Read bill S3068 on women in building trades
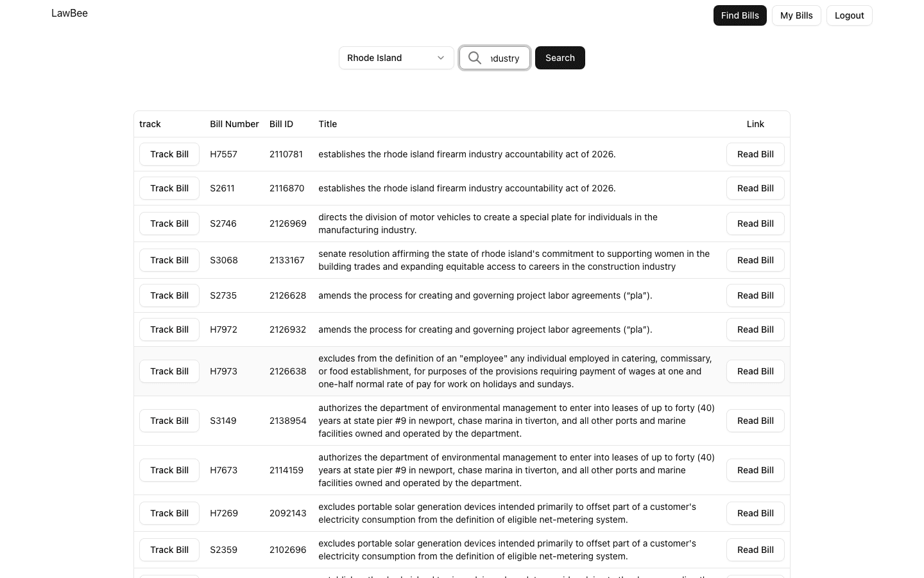This screenshot has width=924, height=578. (755, 260)
